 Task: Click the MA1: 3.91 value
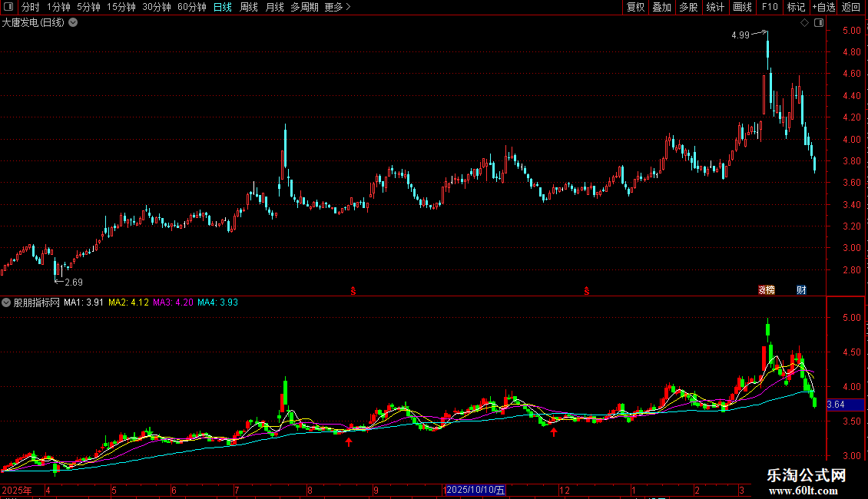tap(84, 302)
